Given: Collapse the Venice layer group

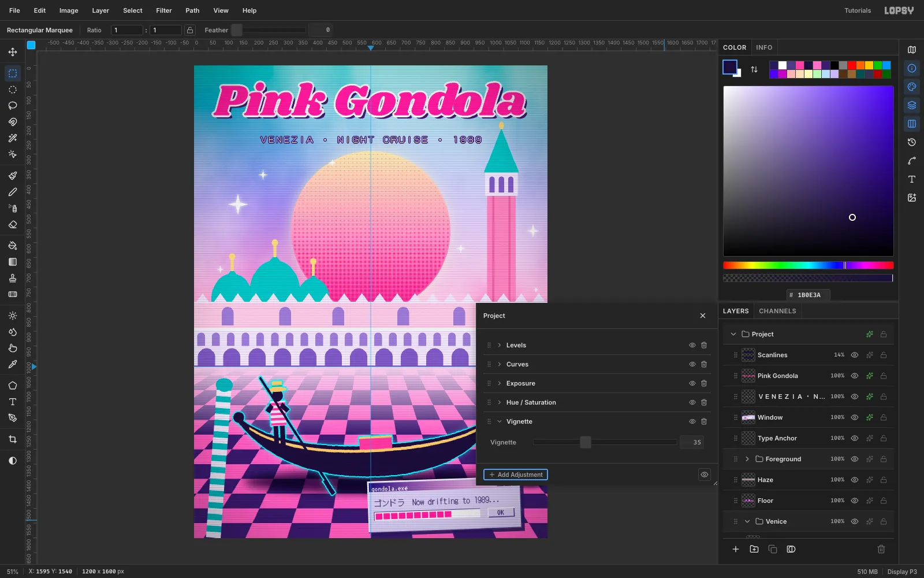Looking at the screenshot, I should coord(747,521).
